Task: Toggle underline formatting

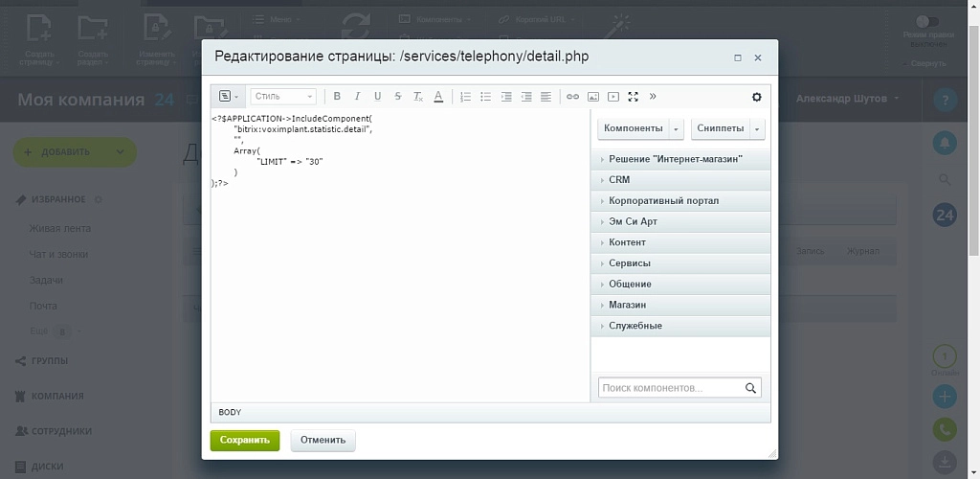Action: pos(377,97)
